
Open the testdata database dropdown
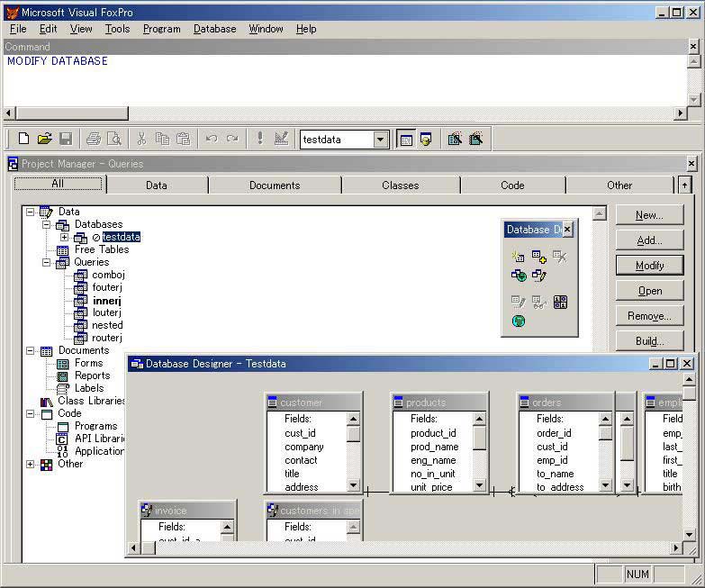[380, 140]
